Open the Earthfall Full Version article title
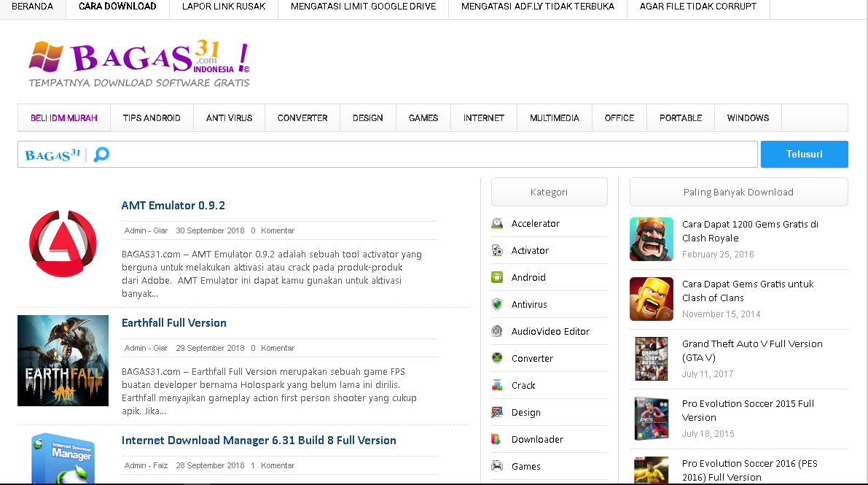Viewport: 868px width, 485px height. pyautogui.click(x=174, y=323)
